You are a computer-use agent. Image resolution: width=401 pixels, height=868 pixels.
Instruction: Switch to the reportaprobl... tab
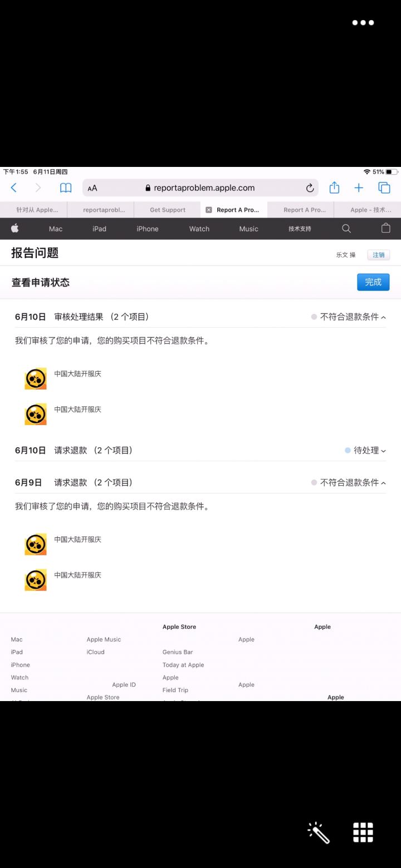[100, 210]
